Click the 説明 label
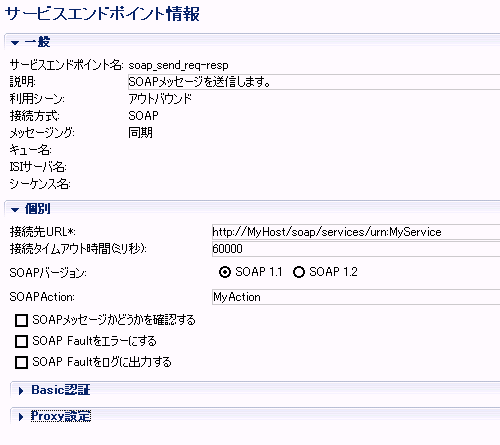 (x=22, y=82)
